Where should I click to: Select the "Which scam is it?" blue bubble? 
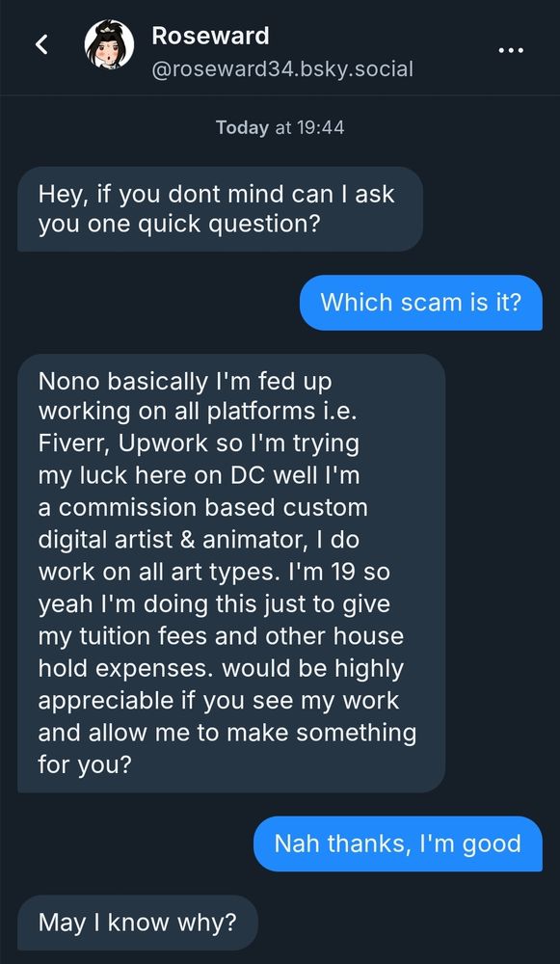[420, 303]
